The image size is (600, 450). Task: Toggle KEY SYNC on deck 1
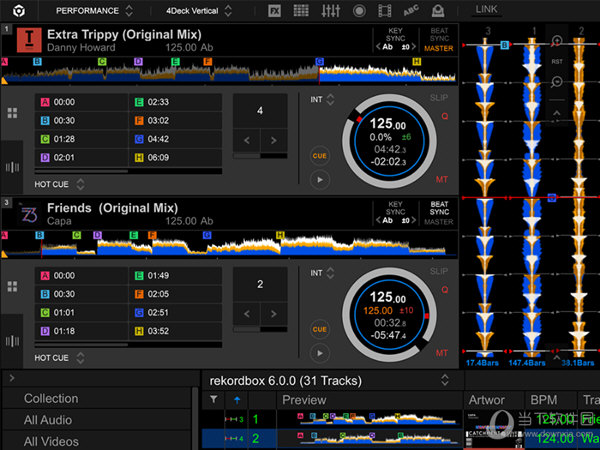click(395, 34)
